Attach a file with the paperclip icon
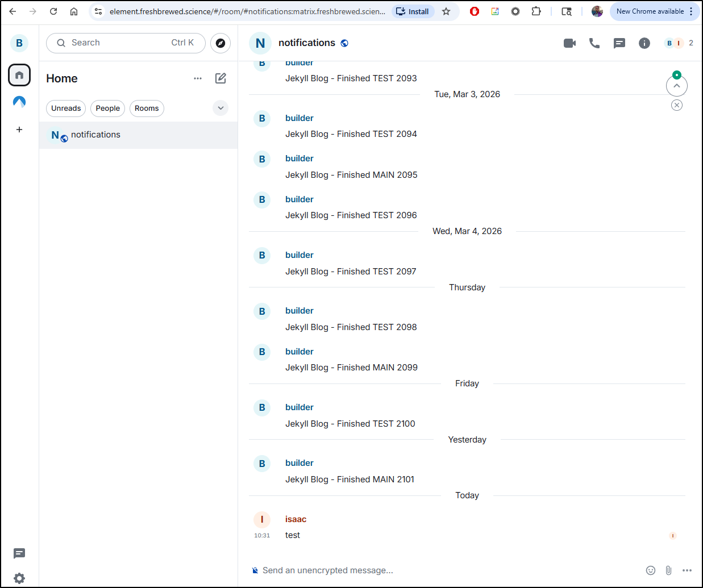The height and width of the screenshot is (588, 703). (668, 570)
